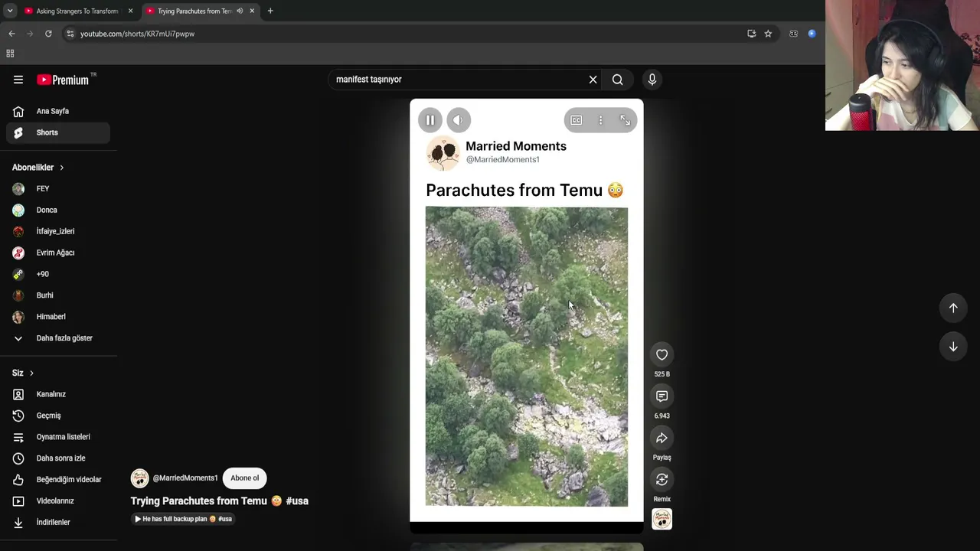Open the sound thumbnail below Remix
This screenshot has width=980, height=551.
pyautogui.click(x=661, y=519)
